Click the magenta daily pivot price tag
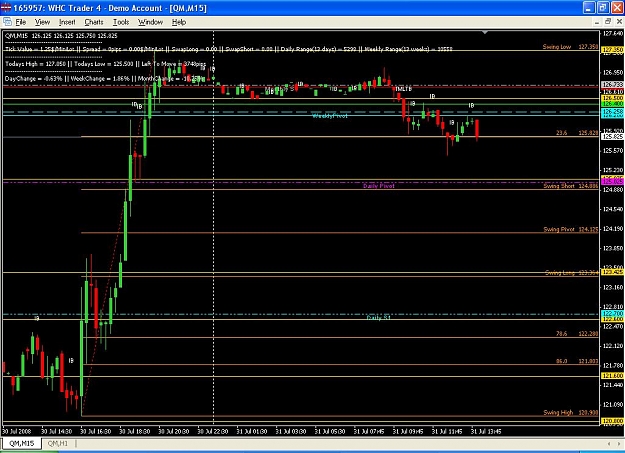Image resolution: width=625 pixels, height=453 pixels. (x=612, y=181)
